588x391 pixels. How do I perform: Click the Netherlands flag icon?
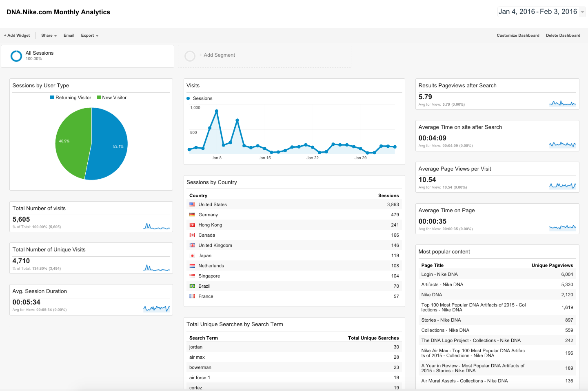coord(192,266)
